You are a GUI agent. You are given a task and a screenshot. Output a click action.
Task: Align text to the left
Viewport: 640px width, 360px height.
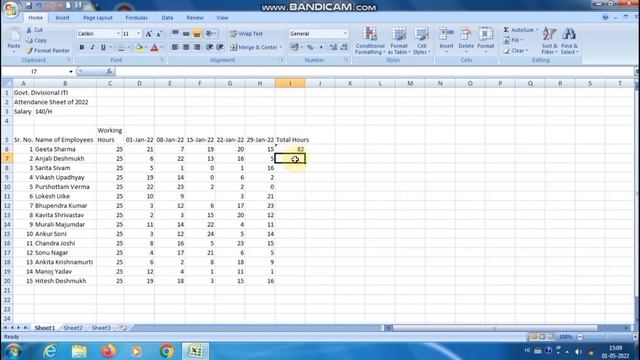pyautogui.click(x=175, y=47)
